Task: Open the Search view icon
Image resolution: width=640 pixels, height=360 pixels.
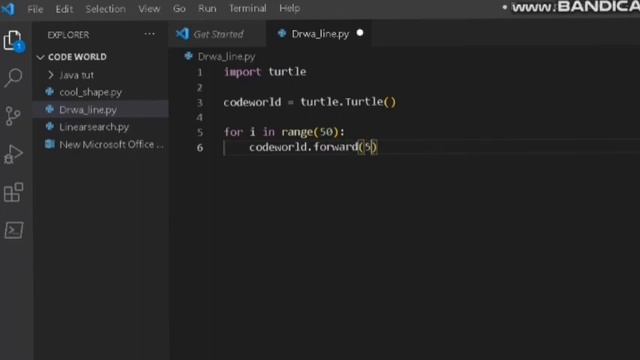Action: 13,78
